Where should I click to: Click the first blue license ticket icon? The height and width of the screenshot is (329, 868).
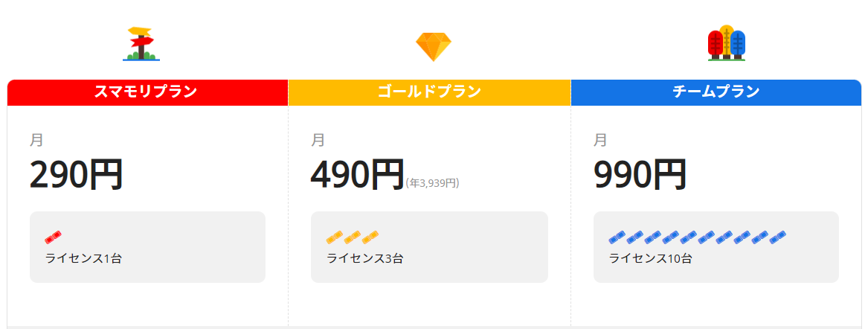click(617, 237)
